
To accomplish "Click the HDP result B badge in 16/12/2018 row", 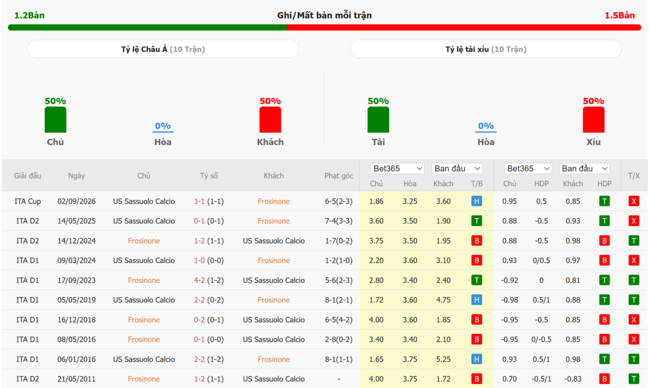I will coord(604,320).
